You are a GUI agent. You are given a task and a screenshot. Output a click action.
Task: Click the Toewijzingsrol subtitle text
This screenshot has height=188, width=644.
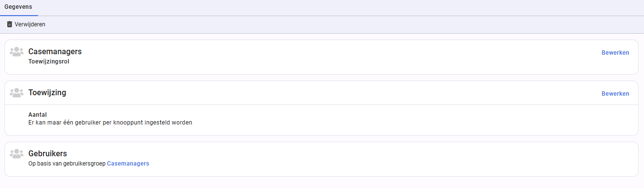[49, 62]
